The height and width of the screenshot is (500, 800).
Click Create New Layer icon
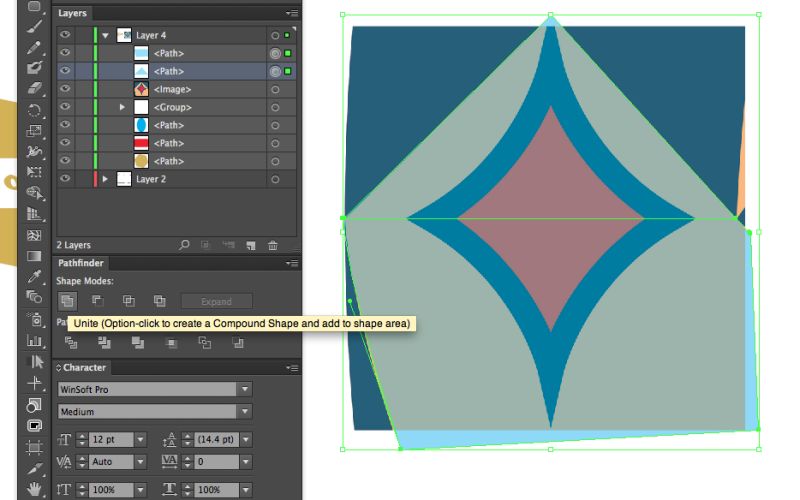click(x=251, y=245)
